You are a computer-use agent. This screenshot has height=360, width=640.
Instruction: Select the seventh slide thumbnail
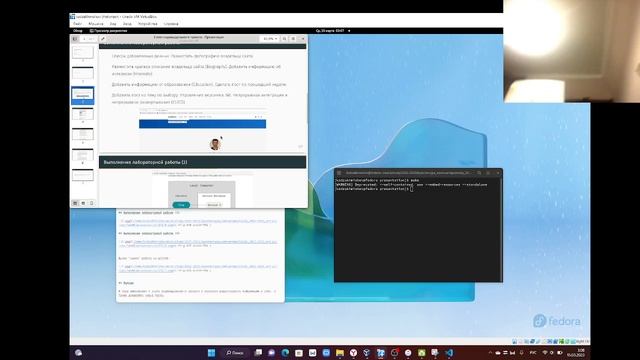coord(82,175)
